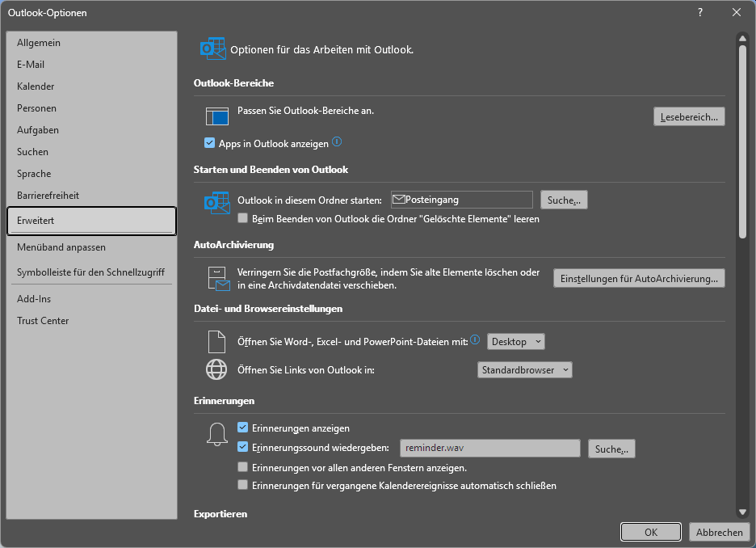Click the info icon after PowerPoint-Dateien mit

pos(475,339)
